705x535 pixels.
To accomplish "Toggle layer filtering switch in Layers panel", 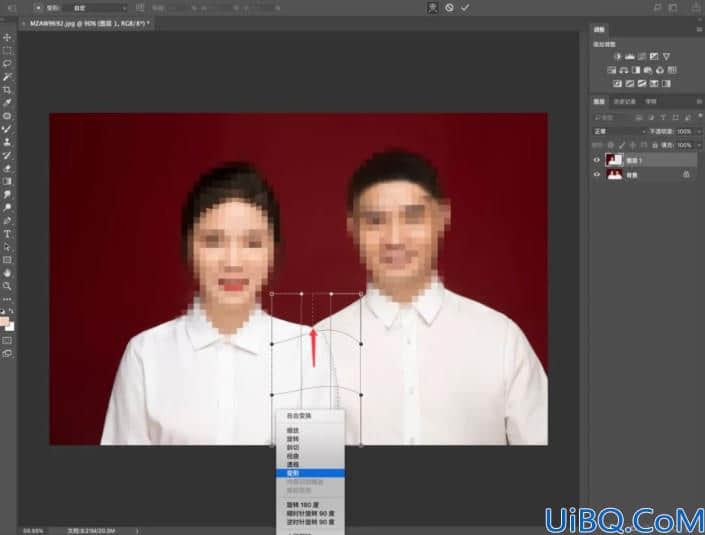I will click(x=700, y=116).
